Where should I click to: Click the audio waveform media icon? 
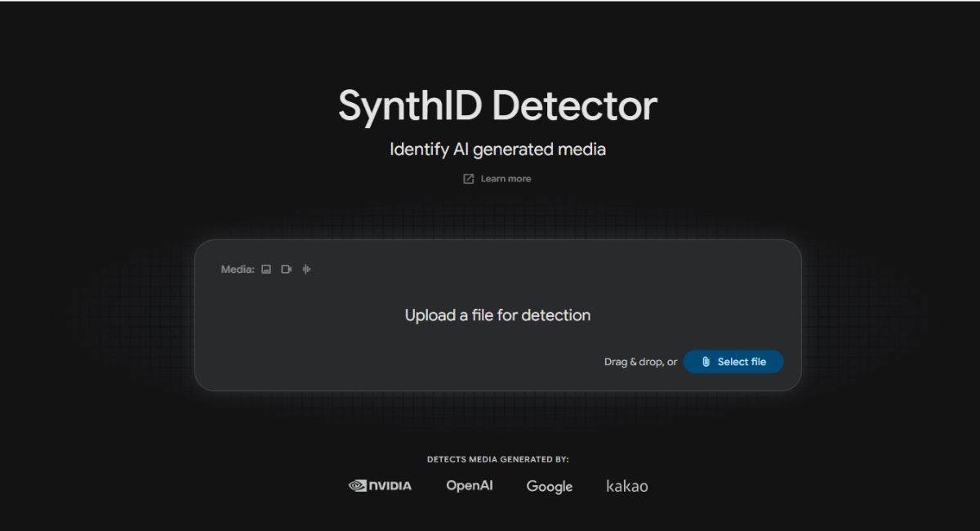(306, 270)
